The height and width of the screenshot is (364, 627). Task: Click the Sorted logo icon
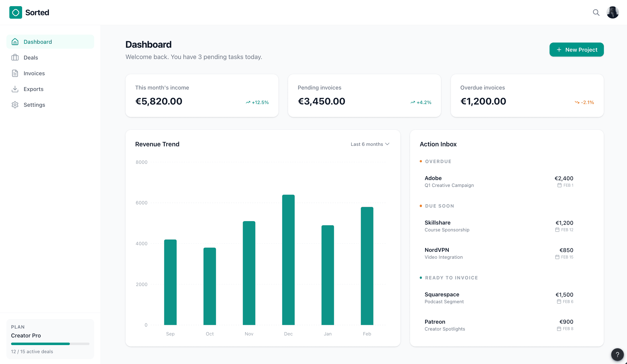[16, 13]
